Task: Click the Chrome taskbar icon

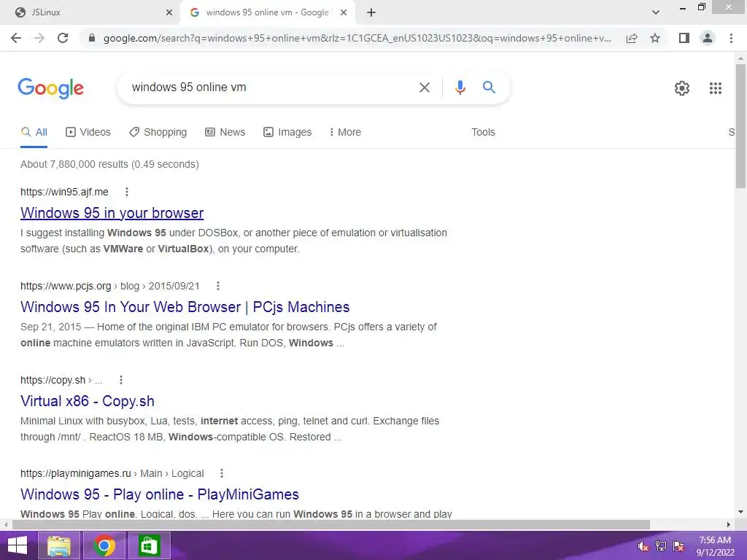Action: pos(104,545)
